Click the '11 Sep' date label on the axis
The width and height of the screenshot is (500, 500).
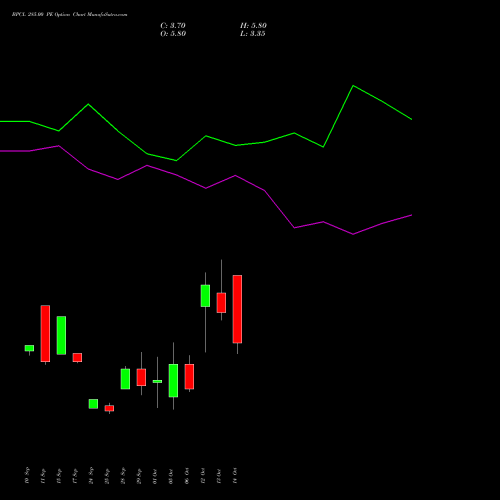[x=43, y=476]
